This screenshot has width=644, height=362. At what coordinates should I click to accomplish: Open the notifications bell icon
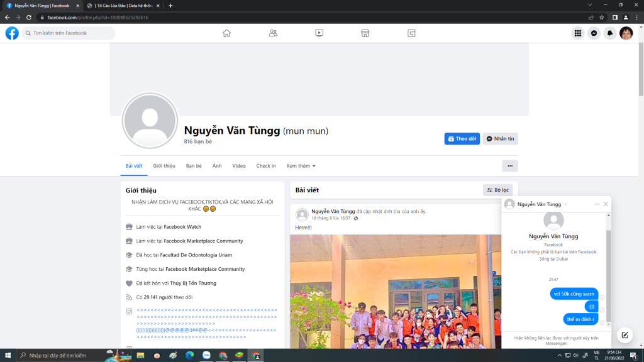tap(609, 33)
